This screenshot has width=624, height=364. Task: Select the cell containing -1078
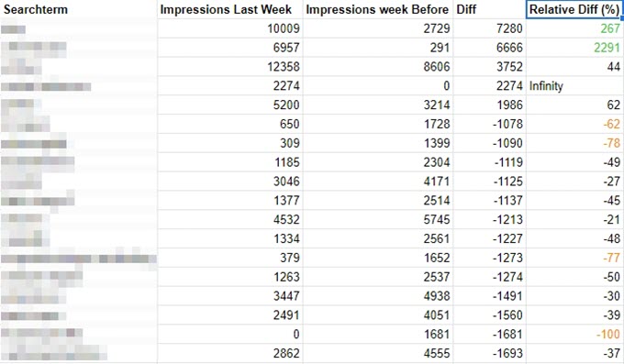point(489,124)
